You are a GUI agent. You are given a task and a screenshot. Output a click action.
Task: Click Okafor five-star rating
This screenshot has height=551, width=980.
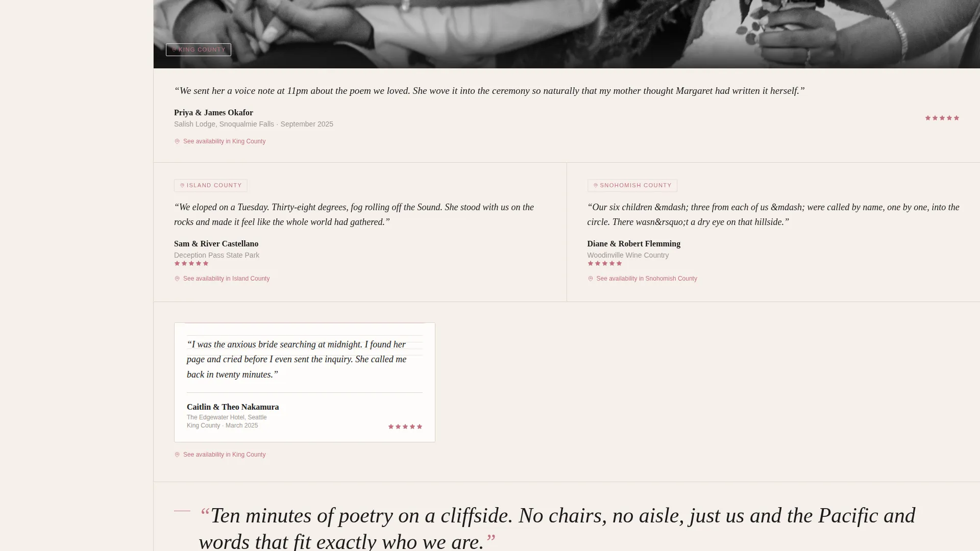942,118
